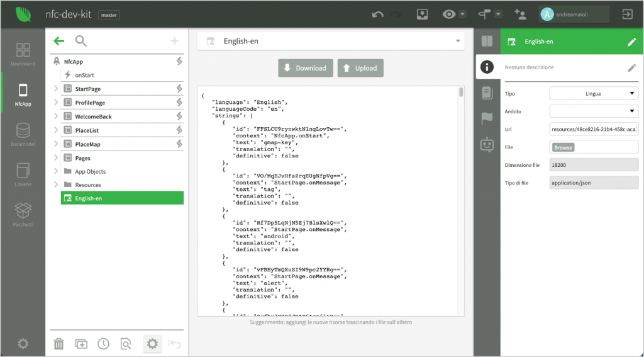The image size is (644, 357).
Task: Click the logout exit icon
Action: pyautogui.click(x=627, y=14)
